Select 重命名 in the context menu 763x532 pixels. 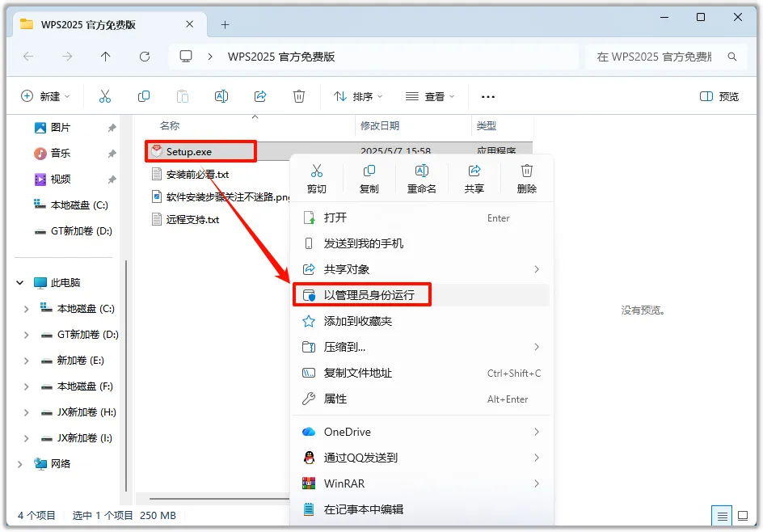click(x=421, y=179)
